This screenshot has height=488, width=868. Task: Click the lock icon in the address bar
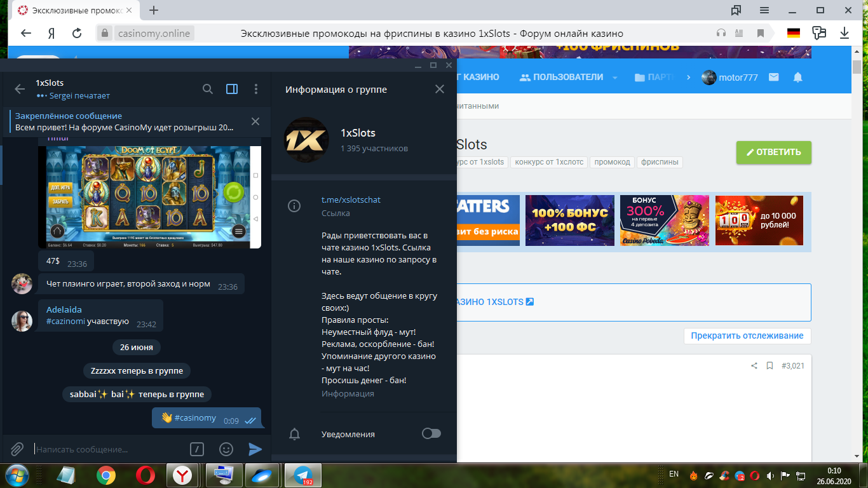click(x=105, y=33)
